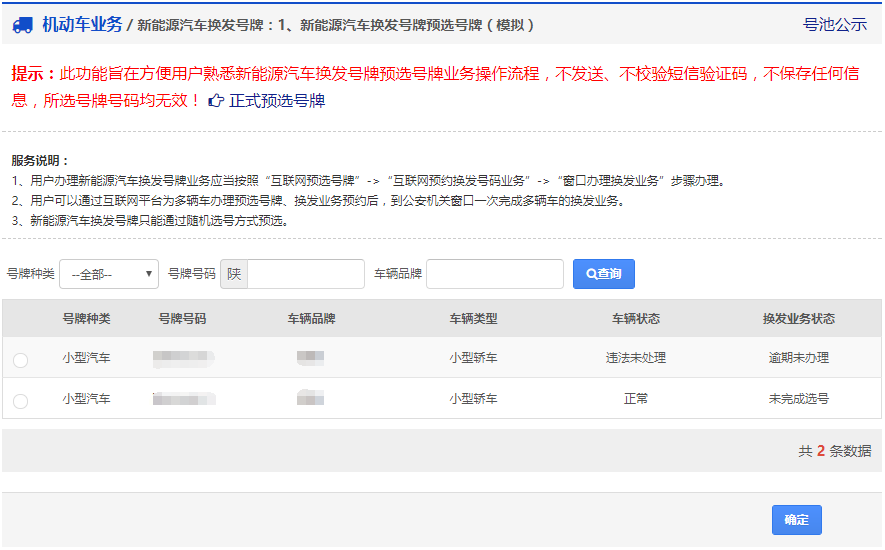Click the 陕 province prefix box

click(234, 274)
